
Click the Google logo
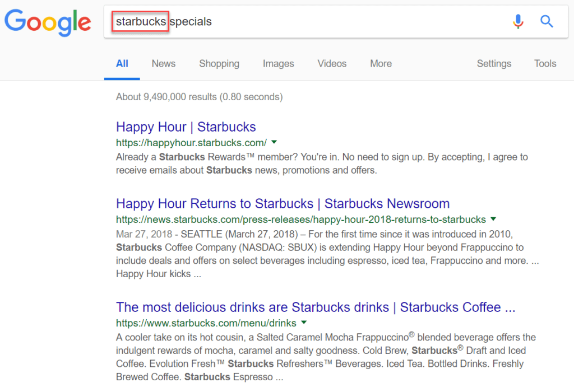(48, 22)
